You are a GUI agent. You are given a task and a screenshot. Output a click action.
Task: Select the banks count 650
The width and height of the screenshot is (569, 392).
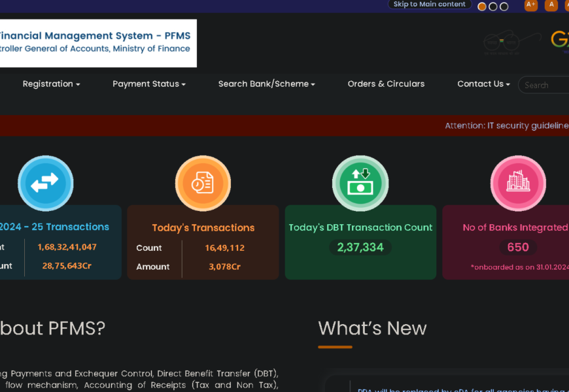[518, 248]
